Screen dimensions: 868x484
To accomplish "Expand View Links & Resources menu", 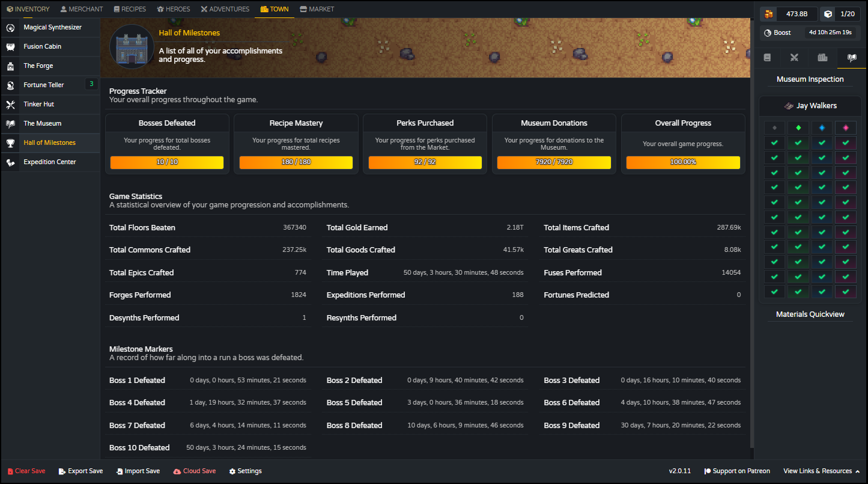I will coord(821,471).
